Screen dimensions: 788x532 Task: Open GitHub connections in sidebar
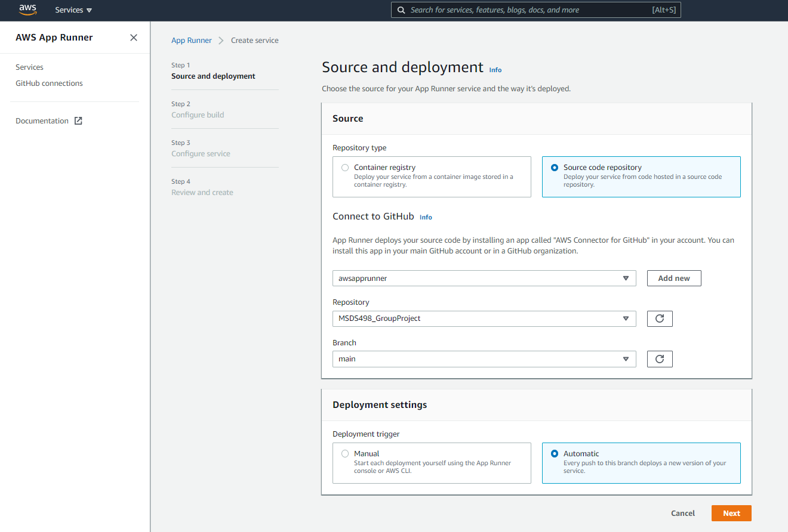49,83
